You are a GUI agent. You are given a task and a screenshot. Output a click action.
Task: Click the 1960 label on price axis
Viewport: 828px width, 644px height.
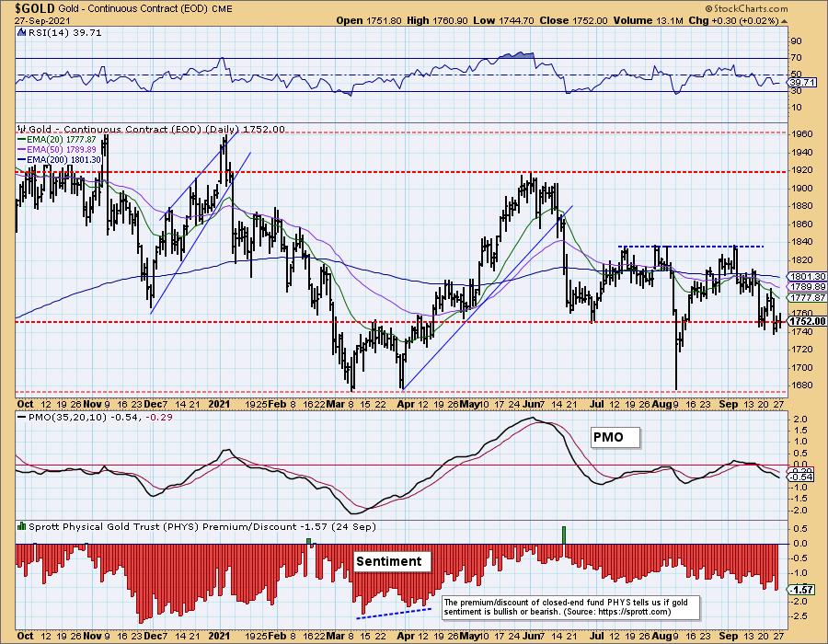click(802, 134)
